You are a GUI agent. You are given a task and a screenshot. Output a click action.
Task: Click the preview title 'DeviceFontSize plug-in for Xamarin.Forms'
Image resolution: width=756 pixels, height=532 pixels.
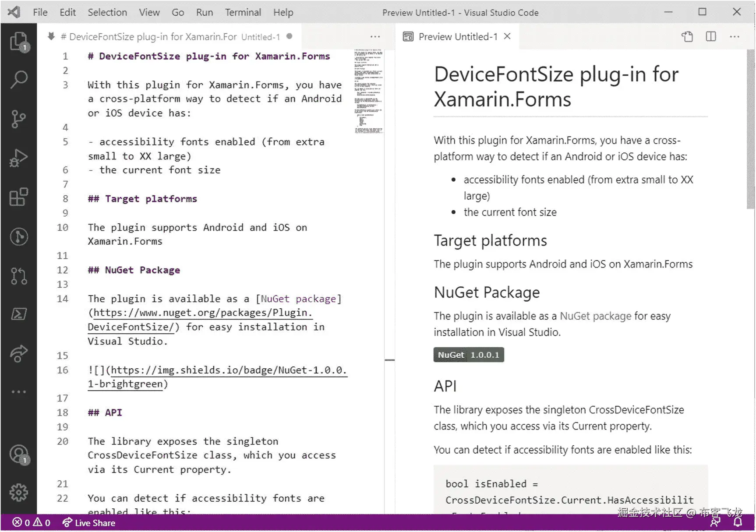(556, 87)
